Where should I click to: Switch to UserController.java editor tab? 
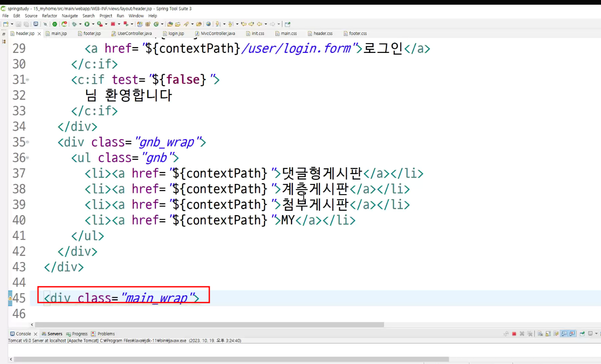132,33
